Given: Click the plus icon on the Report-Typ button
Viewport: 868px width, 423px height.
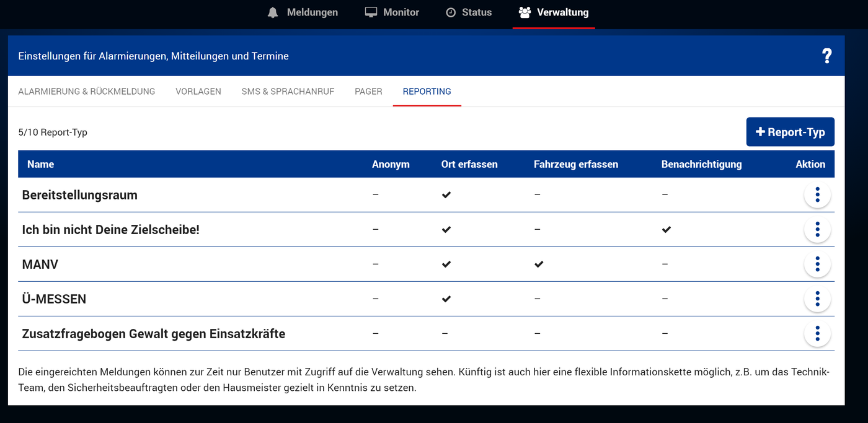Looking at the screenshot, I should point(759,131).
